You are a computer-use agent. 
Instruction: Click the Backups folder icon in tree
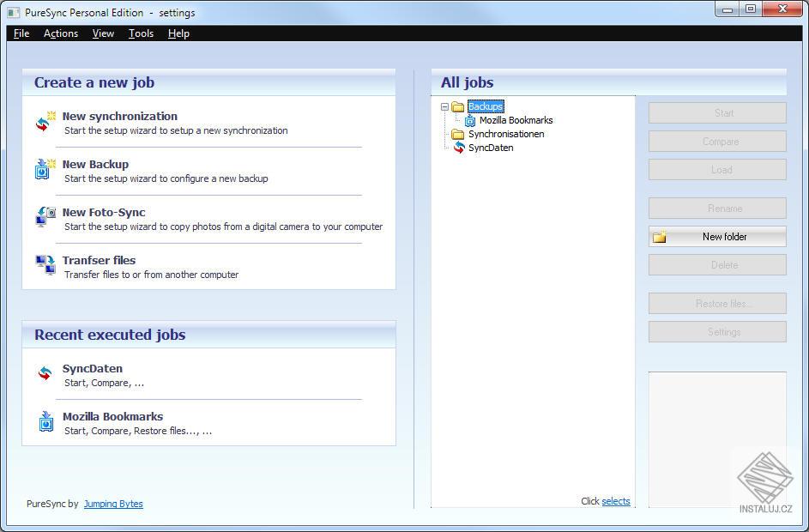[x=457, y=106]
